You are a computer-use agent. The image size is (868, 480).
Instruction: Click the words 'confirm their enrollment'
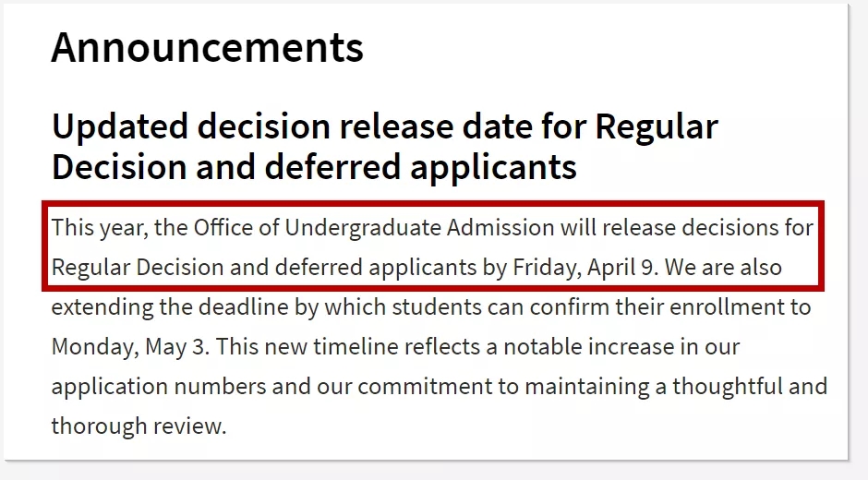653,306
